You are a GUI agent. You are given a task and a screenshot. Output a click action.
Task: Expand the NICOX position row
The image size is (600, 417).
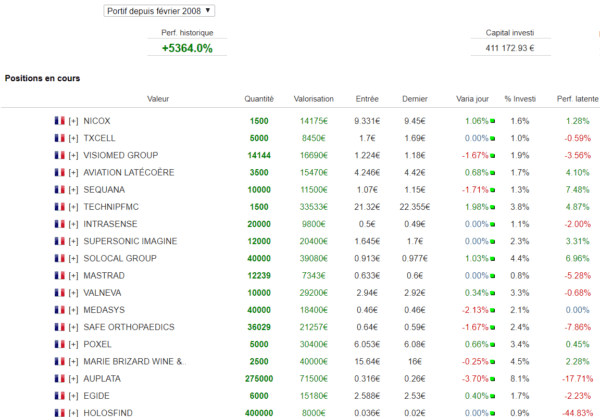pos(73,121)
